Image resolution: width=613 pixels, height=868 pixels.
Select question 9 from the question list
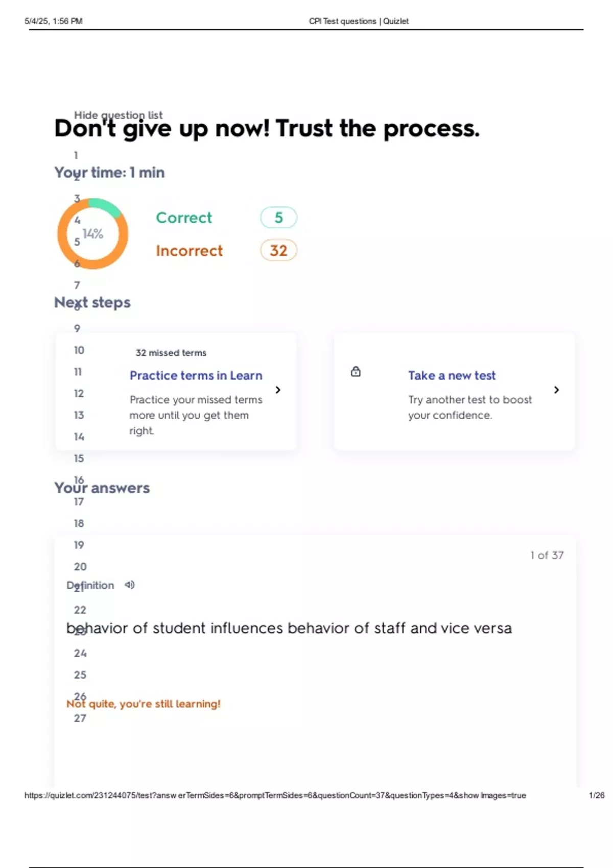click(x=77, y=328)
